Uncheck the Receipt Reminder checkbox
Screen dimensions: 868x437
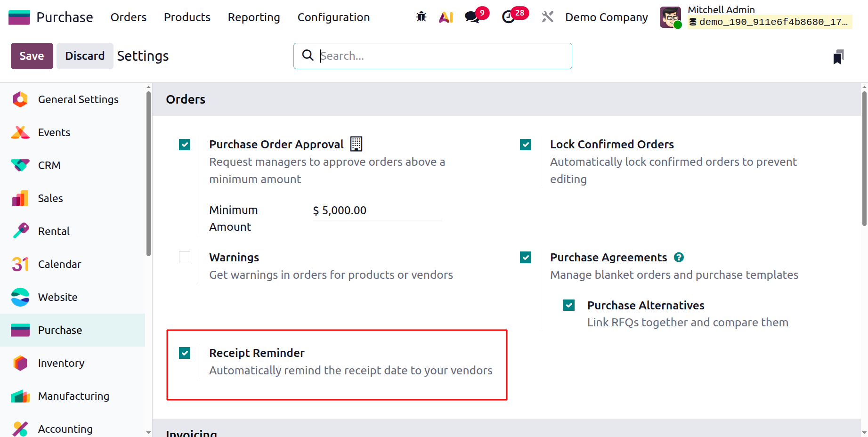click(x=185, y=353)
